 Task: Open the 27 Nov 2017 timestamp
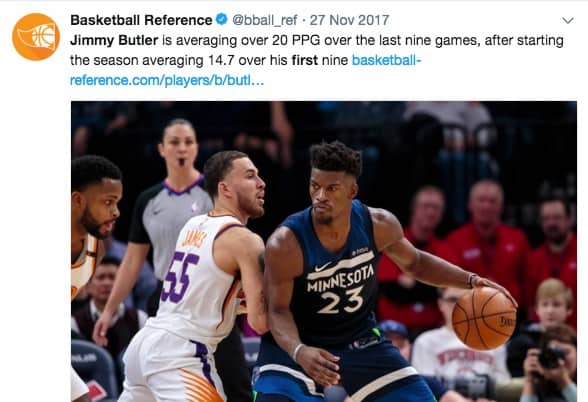(x=350, y=20)
